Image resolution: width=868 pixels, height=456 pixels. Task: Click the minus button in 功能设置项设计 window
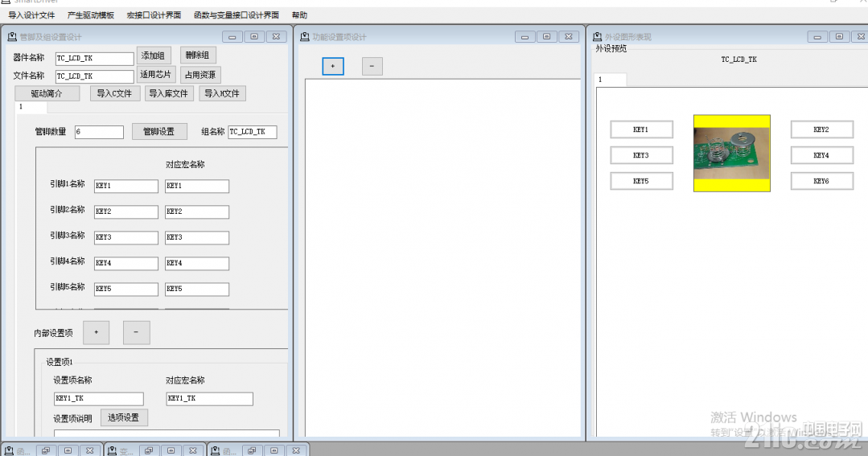point(372,67)
